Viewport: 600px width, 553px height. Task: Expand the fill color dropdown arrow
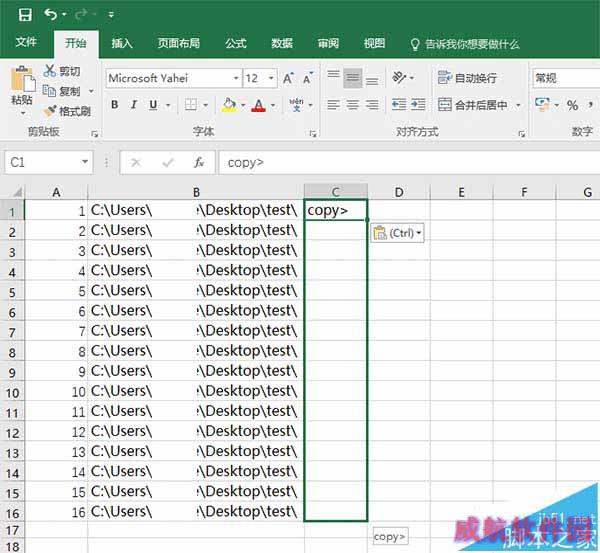[243, 105]
